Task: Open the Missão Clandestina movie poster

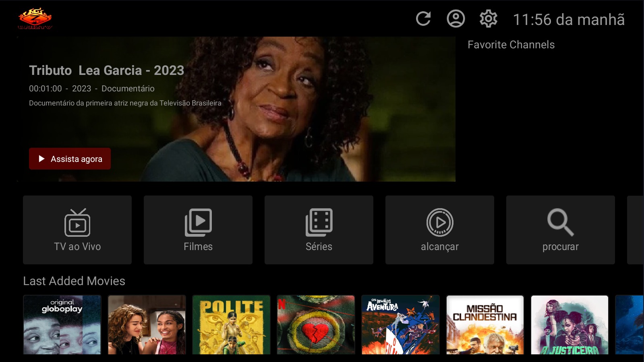Action: 485,325
